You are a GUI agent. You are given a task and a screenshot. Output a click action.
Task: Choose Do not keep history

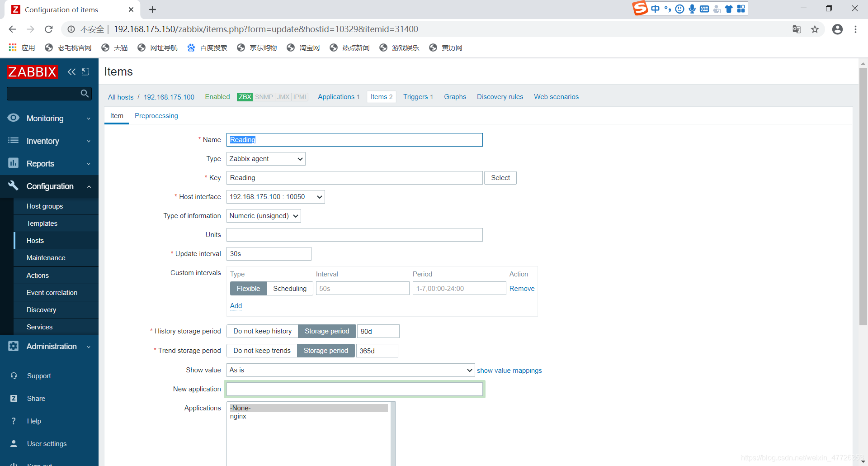pyautogui.click(x=262, y=331)
